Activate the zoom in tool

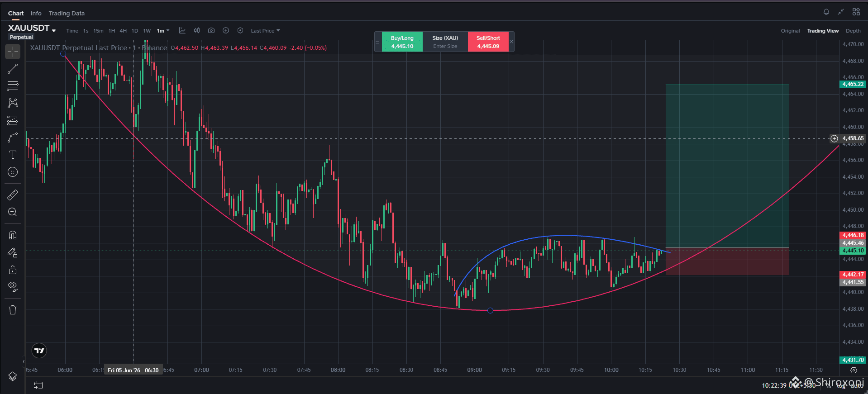tap(13, 212)
